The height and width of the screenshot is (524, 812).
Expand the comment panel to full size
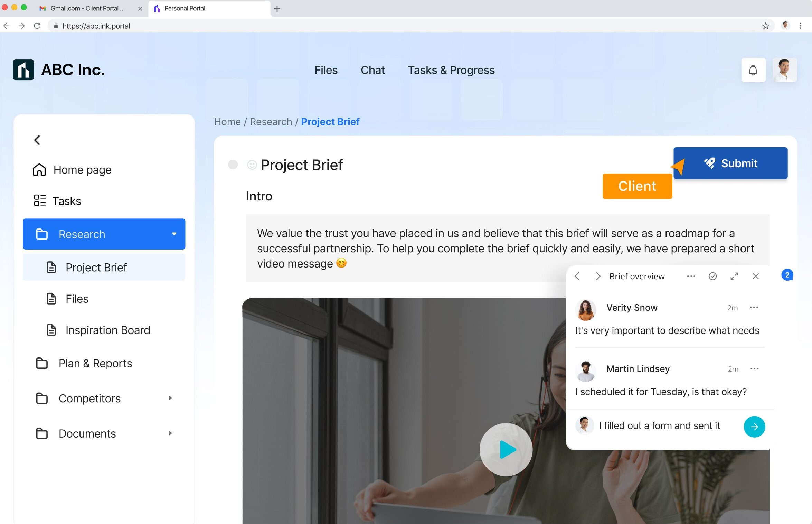point(734,276)
